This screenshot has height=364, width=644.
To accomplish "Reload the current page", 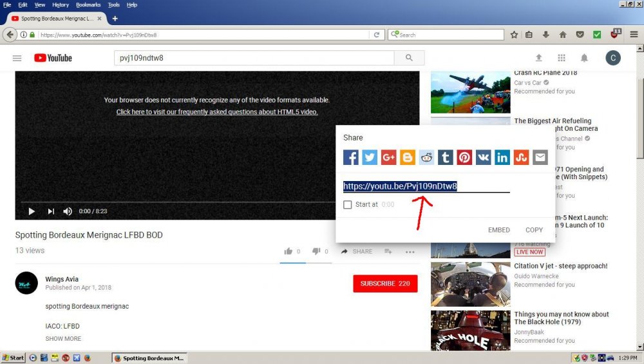I will click(377, 35).
